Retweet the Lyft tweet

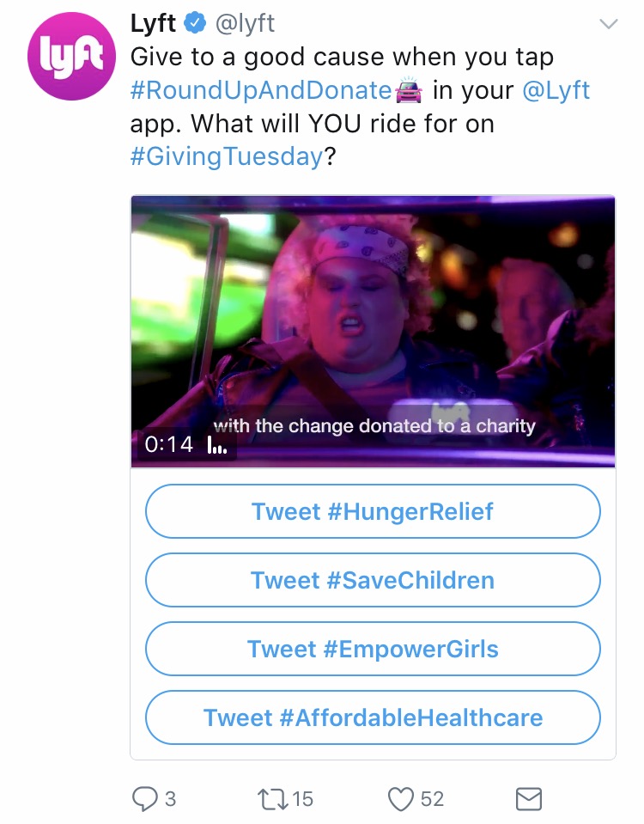(x=273, y=799)
